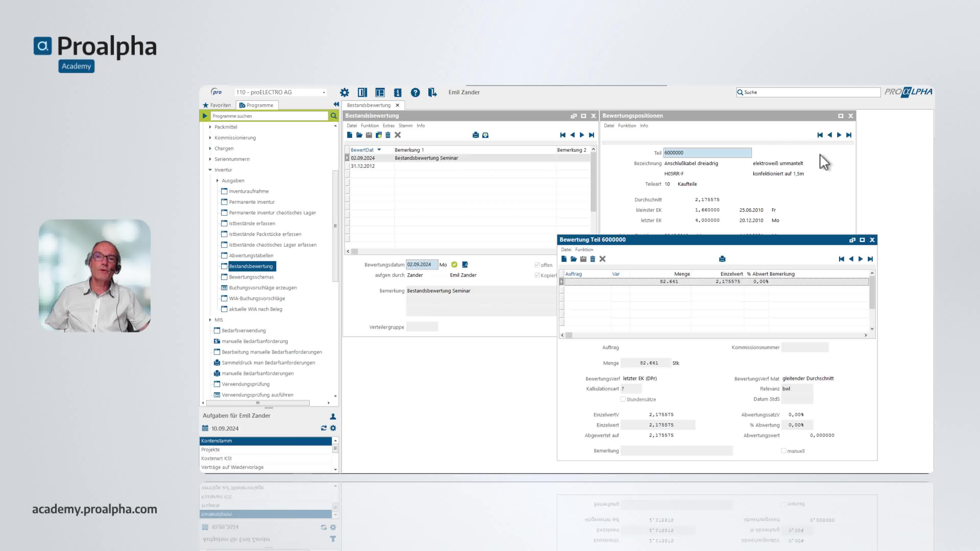Delete record via trash icon in Bestandsbewertung
Image resolution: width=980 pixels, height=551 pixels.
388,135
